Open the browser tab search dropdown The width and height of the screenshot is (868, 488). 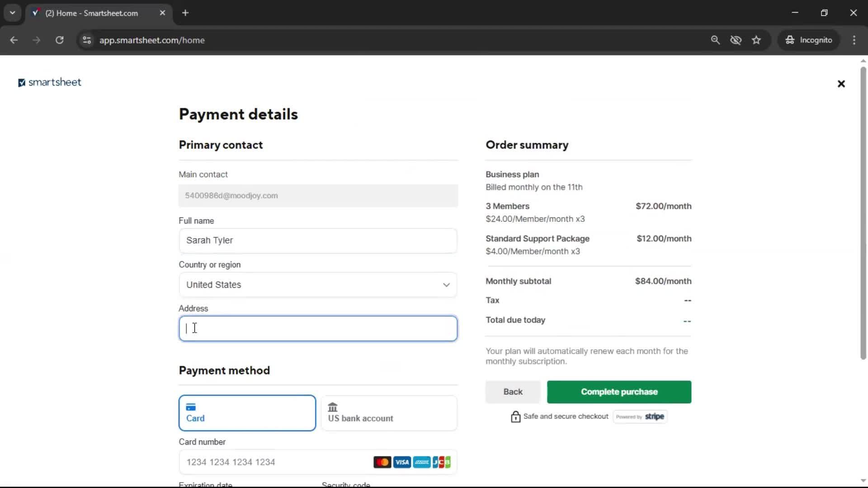pyautogui.click(x=13, y=13)
